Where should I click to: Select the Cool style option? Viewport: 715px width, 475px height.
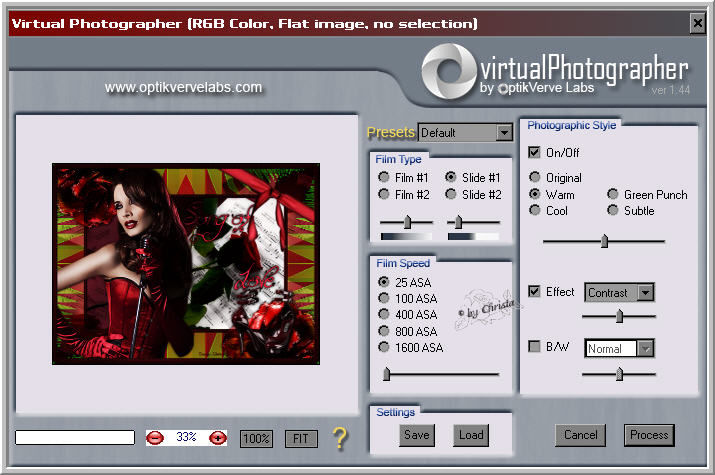[x=534, y=210]
